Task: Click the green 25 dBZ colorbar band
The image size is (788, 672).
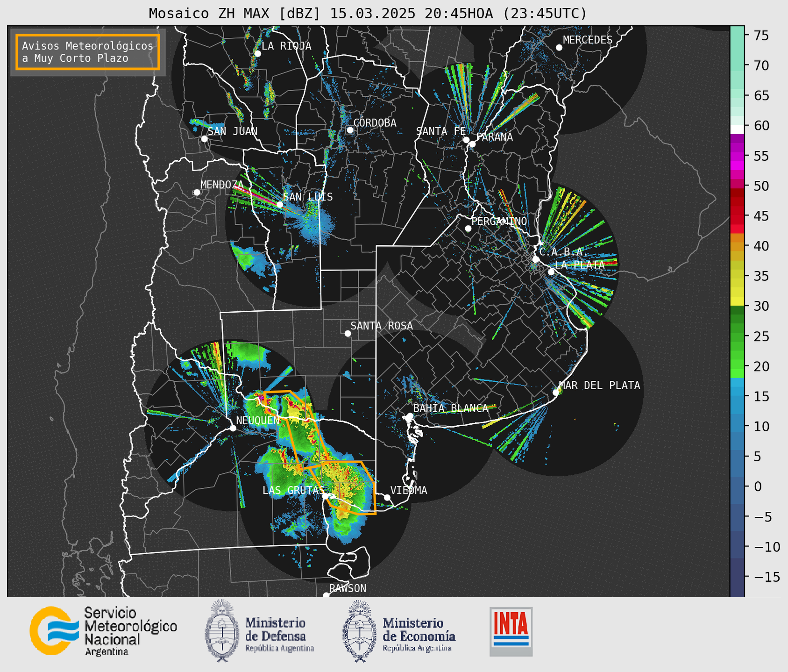Action: (737, 336)
